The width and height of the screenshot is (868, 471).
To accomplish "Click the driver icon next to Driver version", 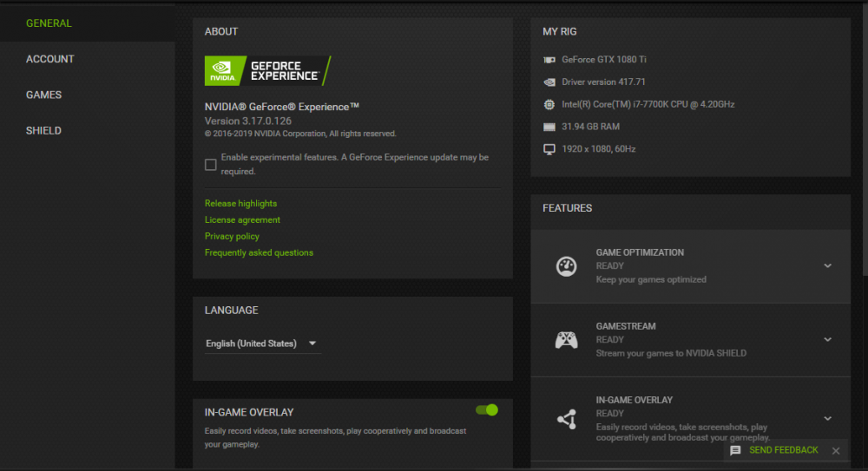I will 549,82.
